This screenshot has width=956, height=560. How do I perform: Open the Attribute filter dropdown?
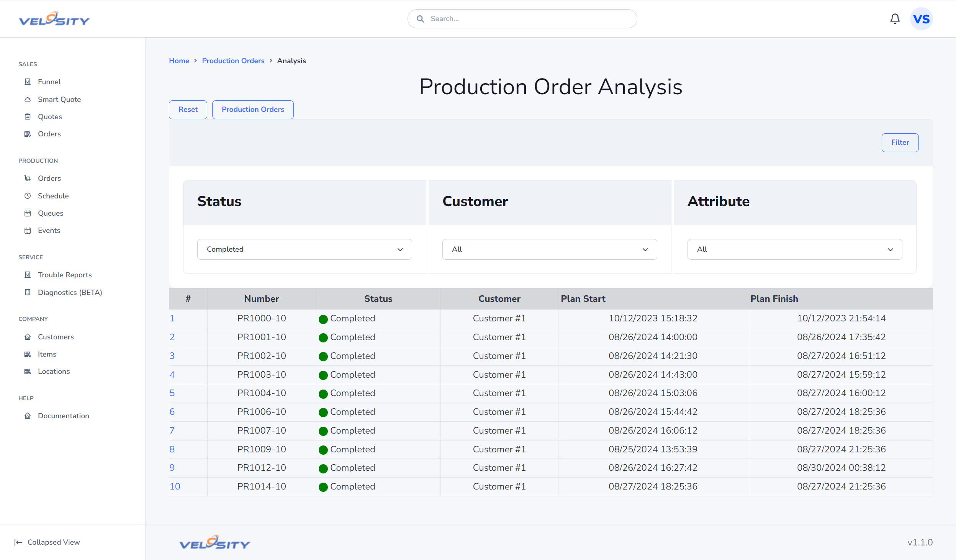795,249
